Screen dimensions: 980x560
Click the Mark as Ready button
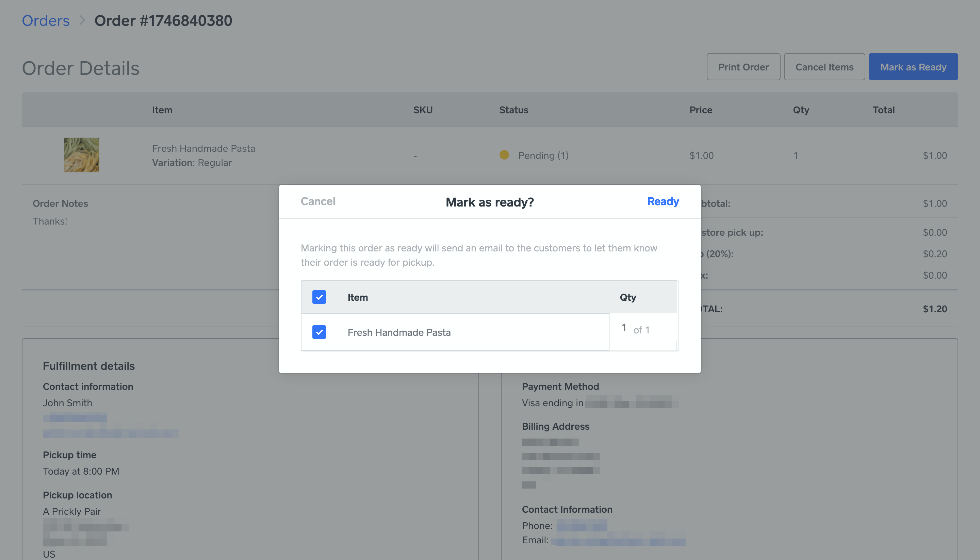(913, 67)
